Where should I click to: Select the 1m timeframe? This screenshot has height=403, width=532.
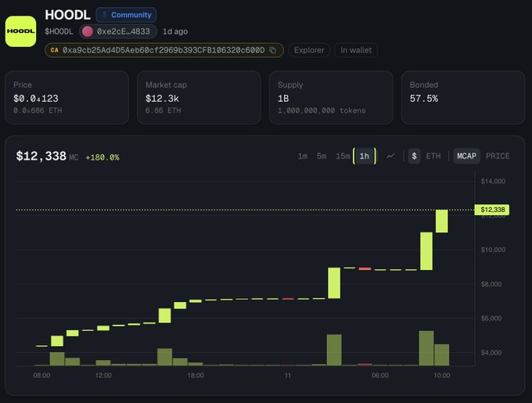[303, 156]
